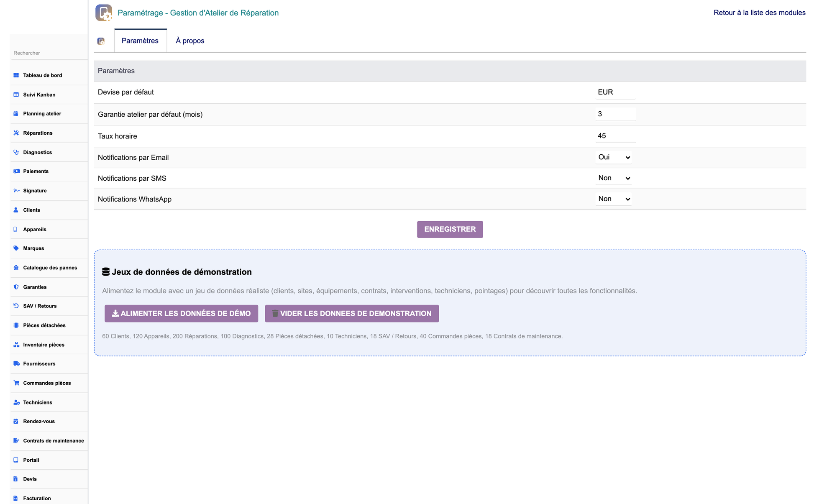Click the Techniciens user-gear icon
814x504 pixels.
(x=16, y=402)
